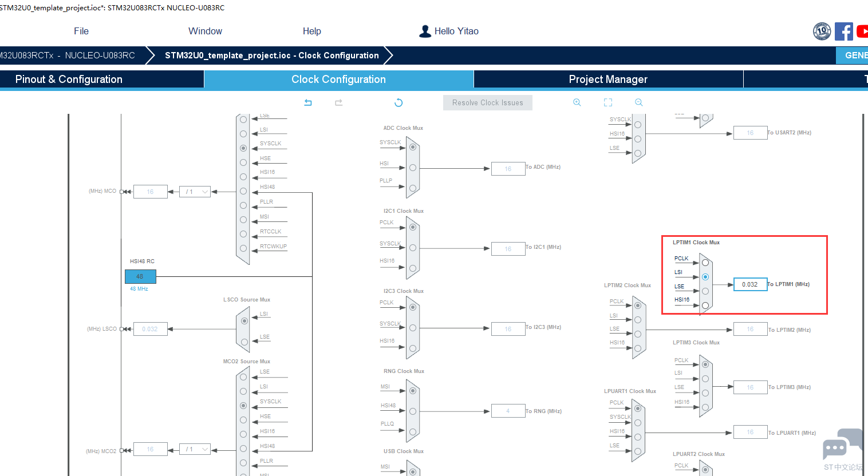868x476 pixels.
Task: Select LSI for LPTIM1 Clock Mux
Action: (705, 277)
